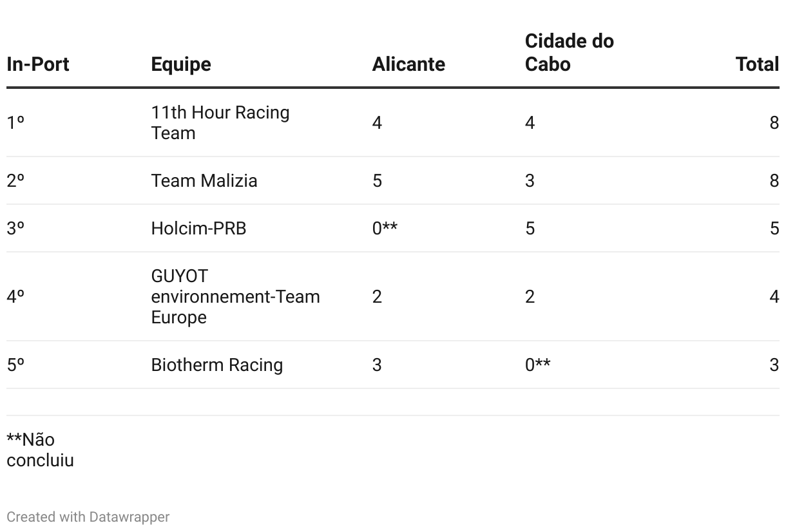
Task: Select the 4º ranking cell
Action: click(15, 296)
